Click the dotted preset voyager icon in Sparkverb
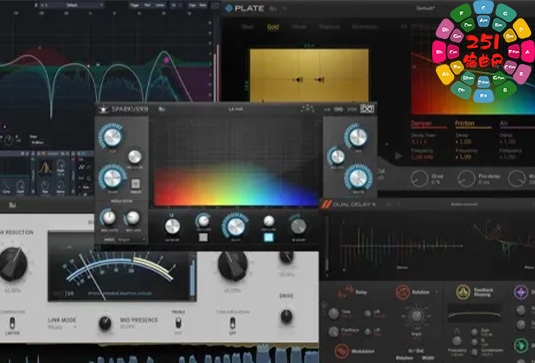 307,109
